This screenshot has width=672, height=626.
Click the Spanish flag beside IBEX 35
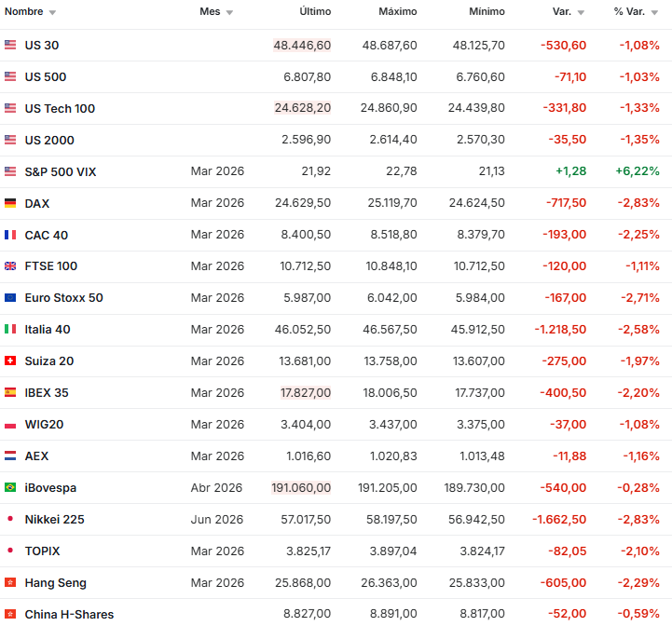click(10, 393)
